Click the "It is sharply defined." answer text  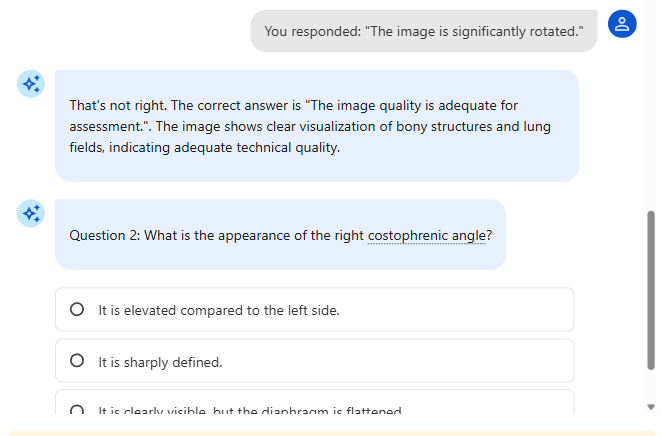pos(160,362)
